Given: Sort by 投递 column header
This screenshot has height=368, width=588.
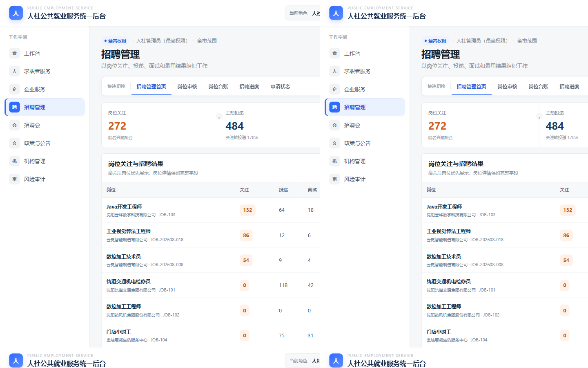Looking at the screenshot, I should [x=283, y=190].
